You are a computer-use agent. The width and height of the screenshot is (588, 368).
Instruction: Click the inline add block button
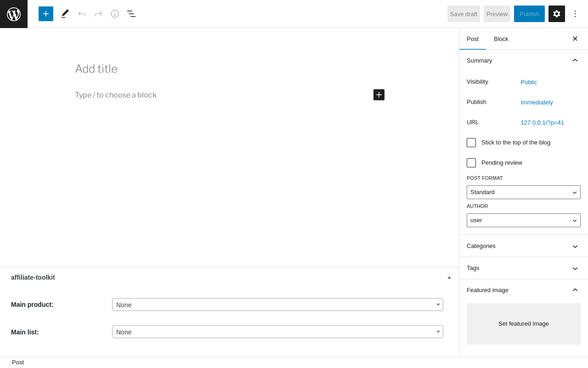(x=379, y=95)
